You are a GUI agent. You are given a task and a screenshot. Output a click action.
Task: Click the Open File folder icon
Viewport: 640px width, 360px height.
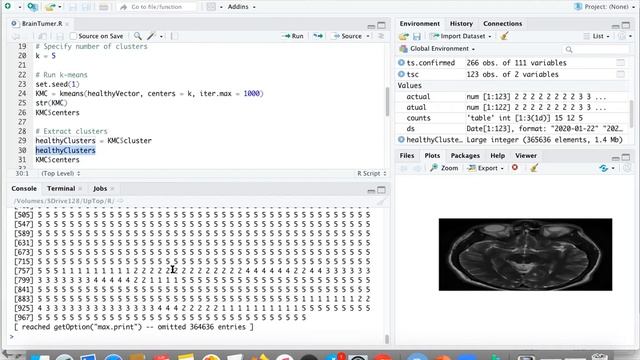click(50, 7)
